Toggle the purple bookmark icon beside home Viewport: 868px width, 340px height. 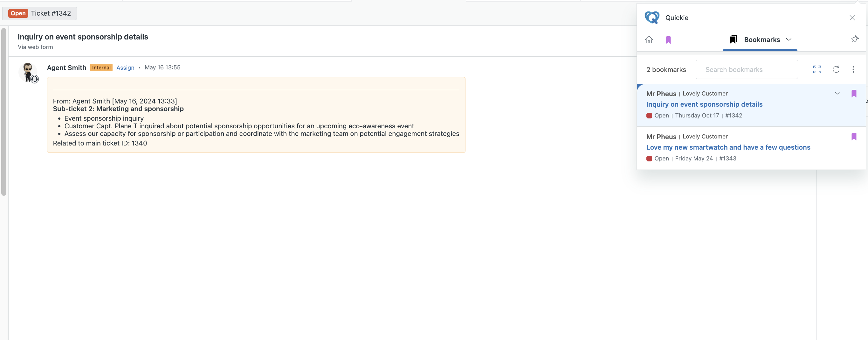pos(668,40)
